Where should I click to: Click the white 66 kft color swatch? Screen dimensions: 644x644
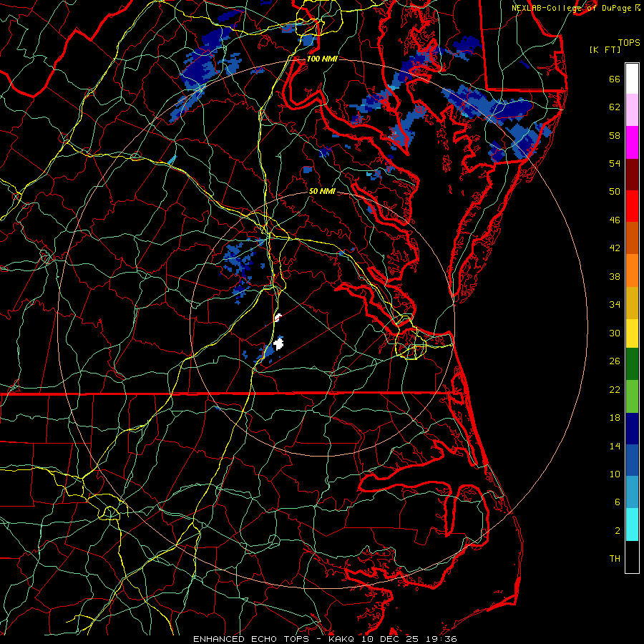[x=632, y=79]
